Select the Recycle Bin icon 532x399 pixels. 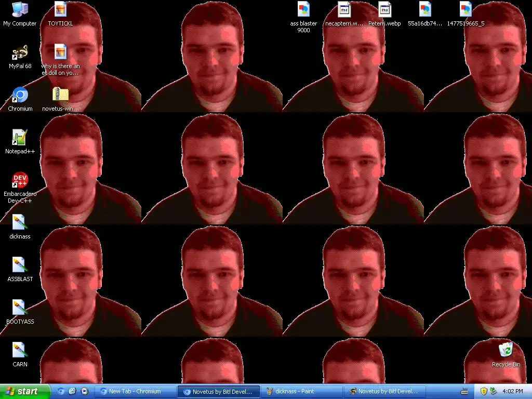tap(506, 355)
